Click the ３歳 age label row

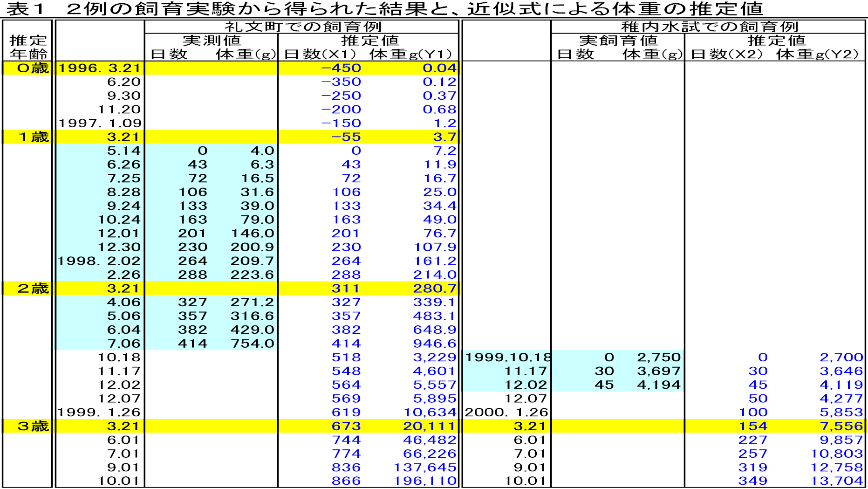coord(32,426)
